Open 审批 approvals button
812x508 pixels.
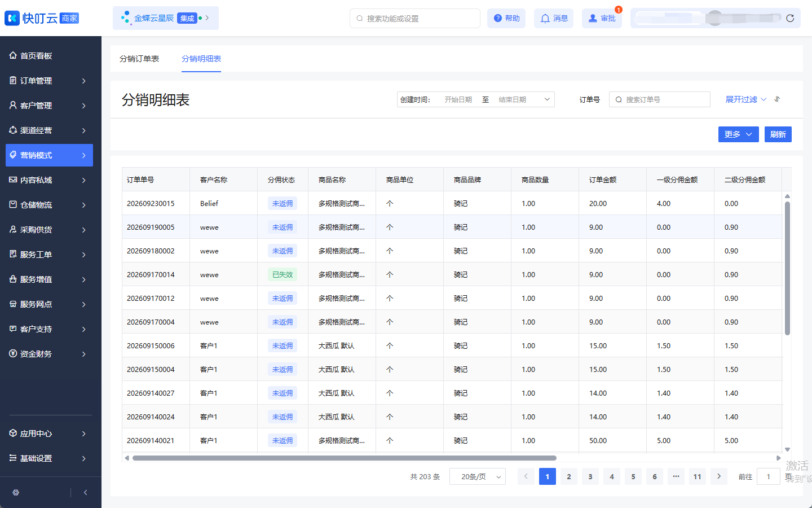(x=602, y=18)
